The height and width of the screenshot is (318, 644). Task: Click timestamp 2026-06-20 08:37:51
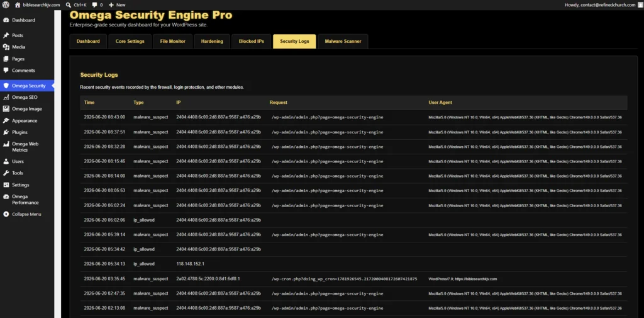click(105, 132)
